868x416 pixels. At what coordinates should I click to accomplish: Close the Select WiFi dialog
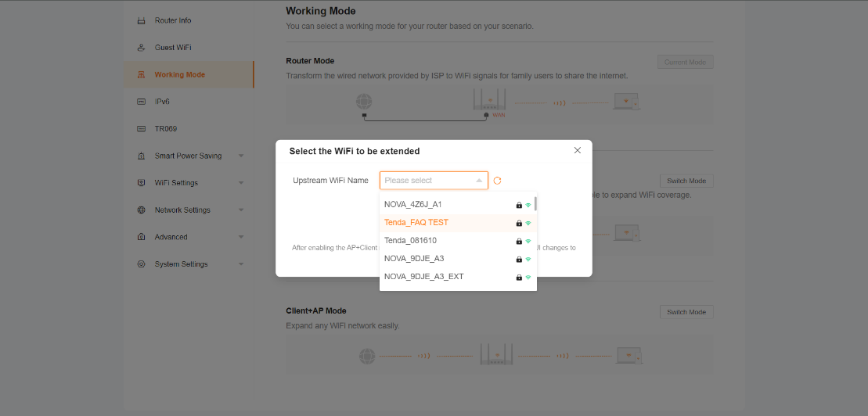[x=578, y=150]
